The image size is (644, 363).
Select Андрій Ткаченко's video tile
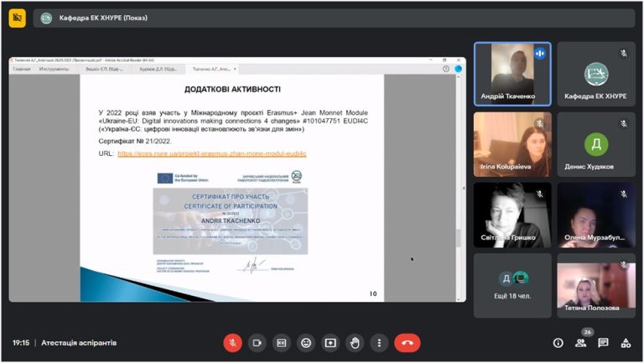click(512, 75)
